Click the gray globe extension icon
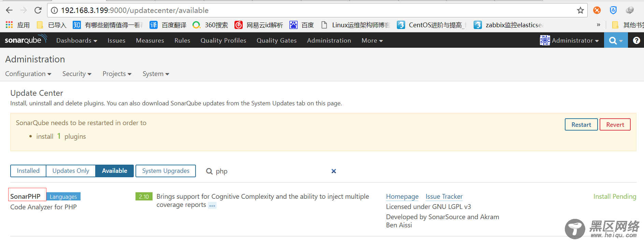Viewport: 644px width, 241px height. [630, 10]
